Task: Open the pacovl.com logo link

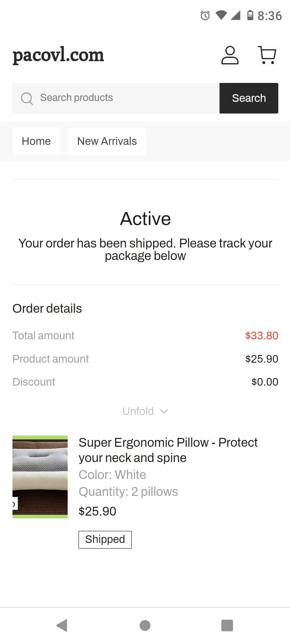Action: click(58, 55)
